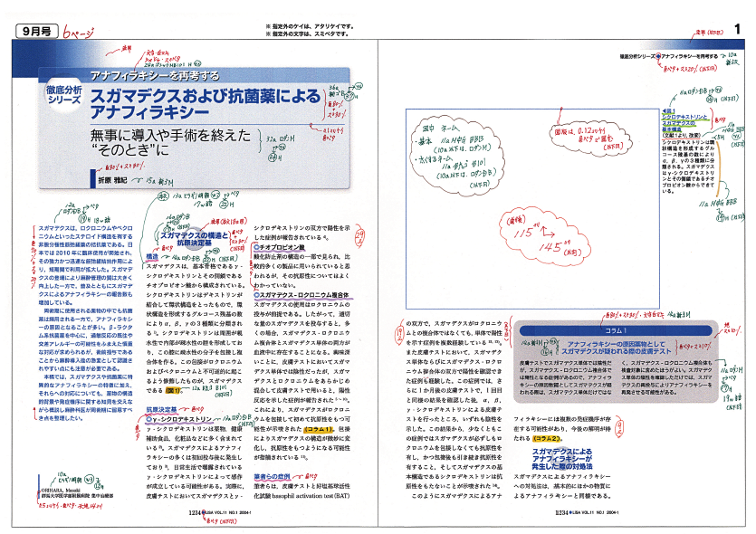Image resolution: width=756 pixels, height=534 pixels.
Task: Select the 筆者らの症例 subheading
Action: pos(272,477)
